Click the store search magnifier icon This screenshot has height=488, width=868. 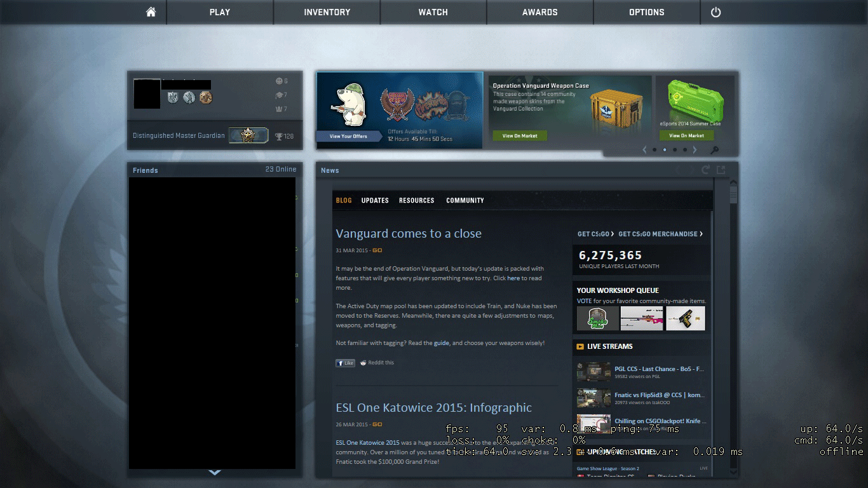715,151
